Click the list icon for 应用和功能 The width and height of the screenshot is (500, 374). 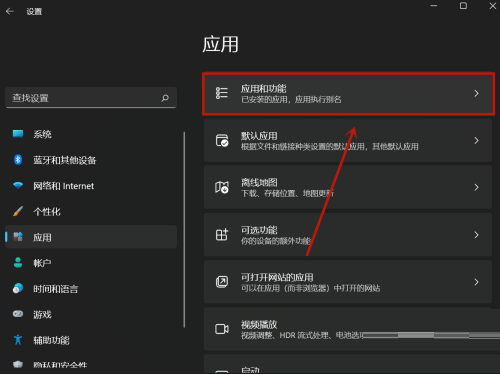pos(222,93)
